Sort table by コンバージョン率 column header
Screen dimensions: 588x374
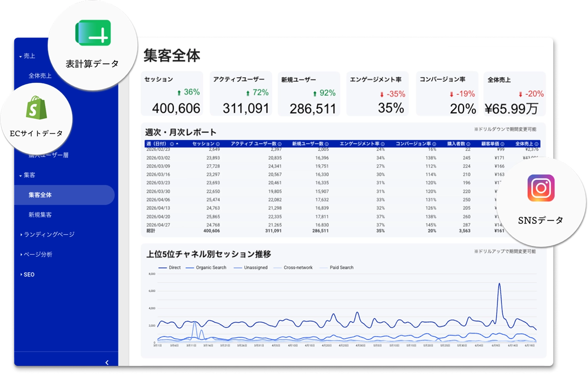click(413, 144)
